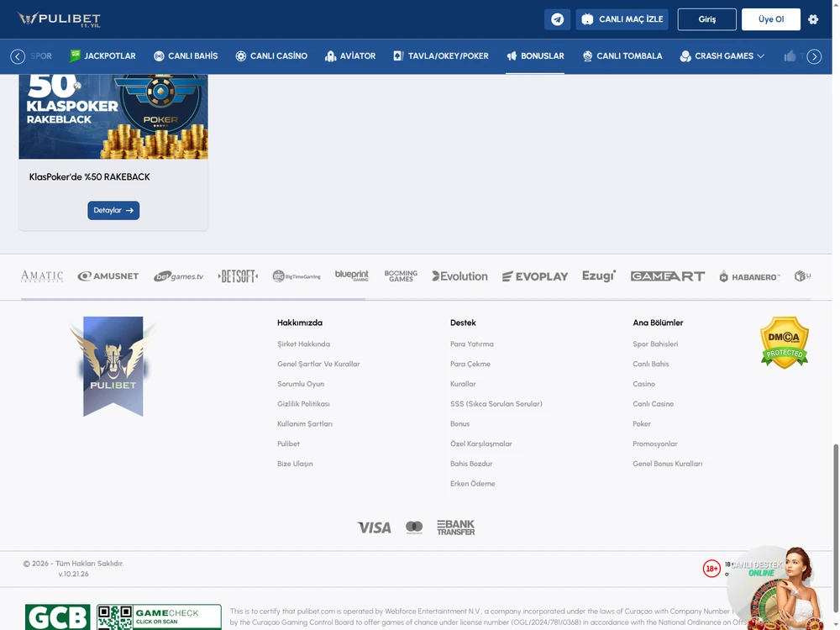Open Detaylar for KlasPoker rakeback
This screenshot has width=840, height=630.
click(113, 211)
